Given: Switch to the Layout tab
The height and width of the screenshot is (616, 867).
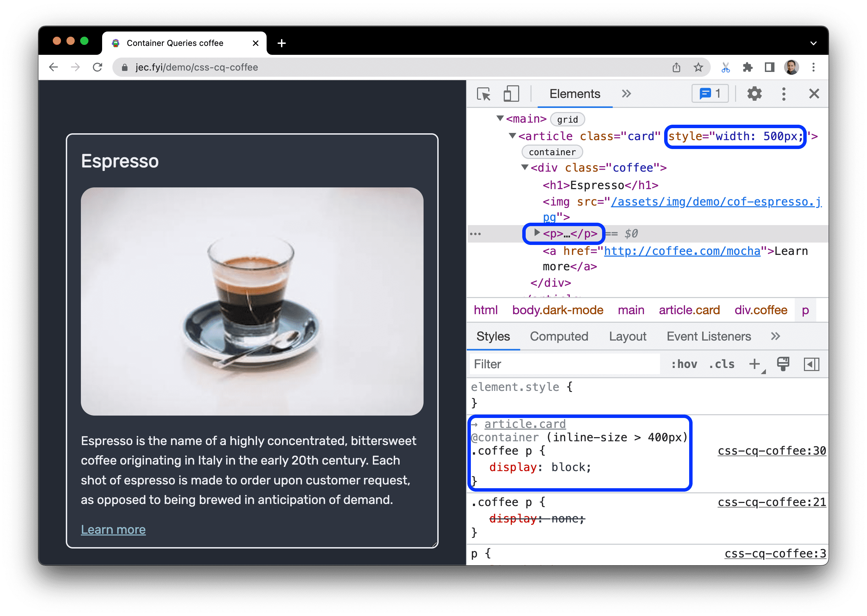Looking at the screenshot, I should (x=627, y=336).
